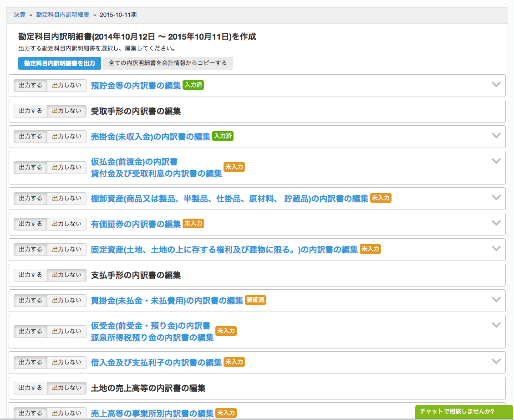Open 固定資産の内訳書の編集 link
Viewport: 514px width, 420px height.
(224, 250)
